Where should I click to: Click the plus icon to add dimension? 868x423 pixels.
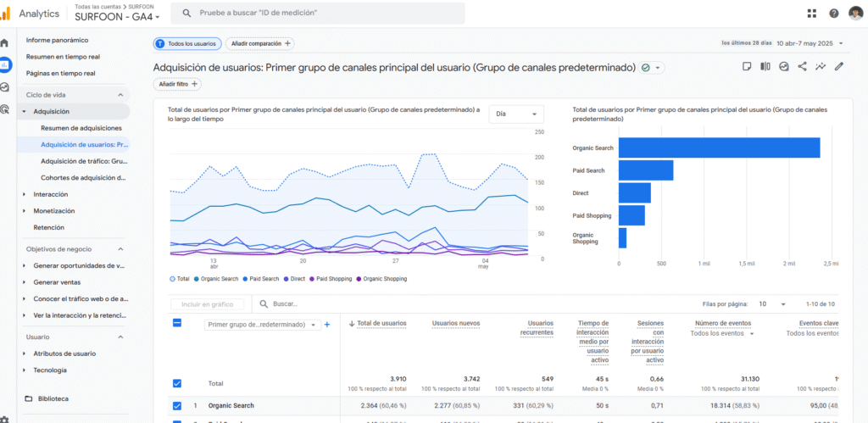tap(327, 325)
